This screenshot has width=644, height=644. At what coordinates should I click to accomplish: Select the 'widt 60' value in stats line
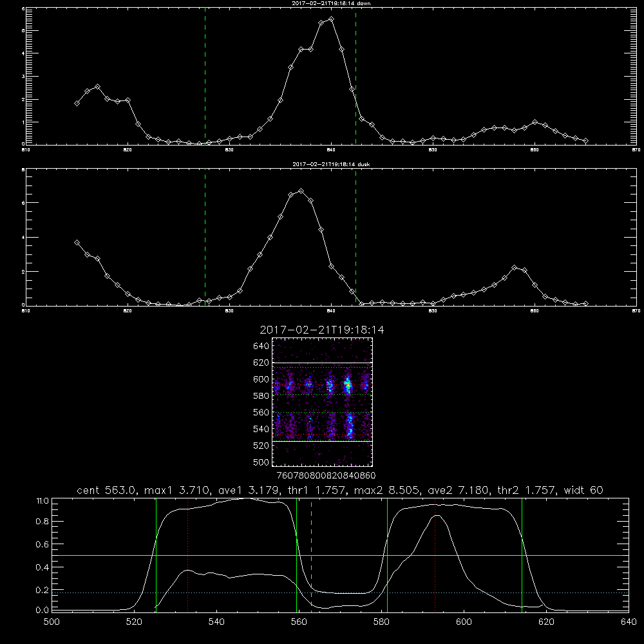pos(583,490)
